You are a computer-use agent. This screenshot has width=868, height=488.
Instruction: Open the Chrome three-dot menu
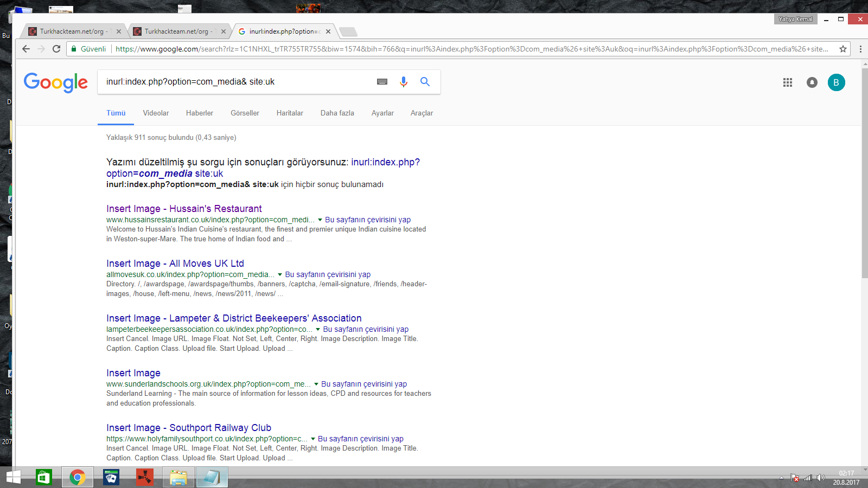860,49
